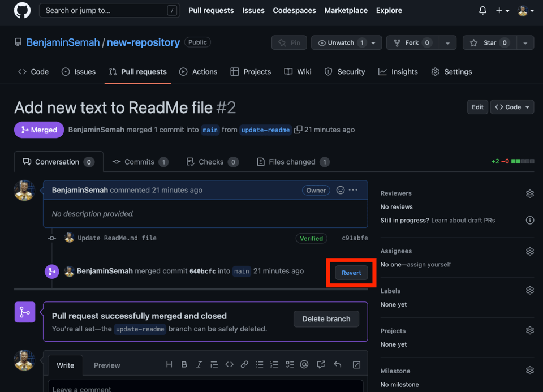This screenshot has width=543, height=392.
Task: Open the BenjaminSemah owner profile link
Action: 63,42
